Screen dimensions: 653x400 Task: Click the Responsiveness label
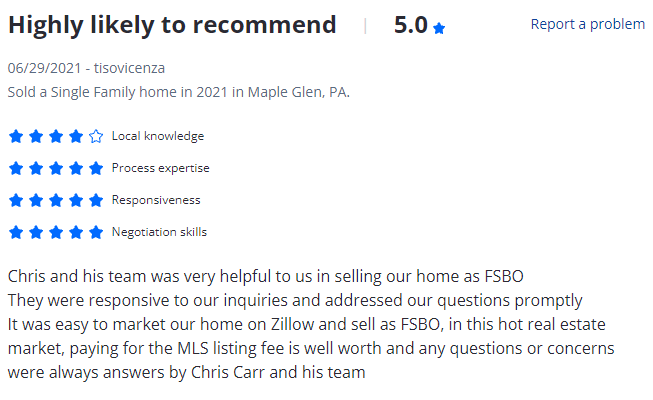(156, 200)
